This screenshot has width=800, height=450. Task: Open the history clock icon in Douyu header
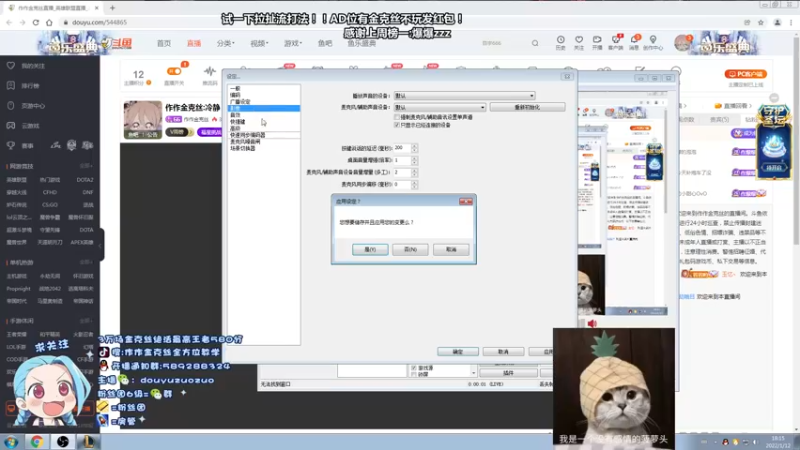(560, 42)
